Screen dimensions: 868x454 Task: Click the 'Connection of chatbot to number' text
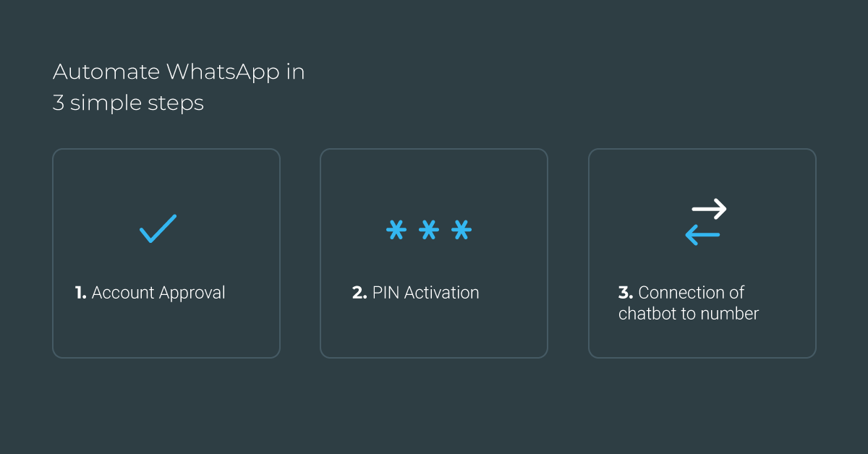(689, 302)
